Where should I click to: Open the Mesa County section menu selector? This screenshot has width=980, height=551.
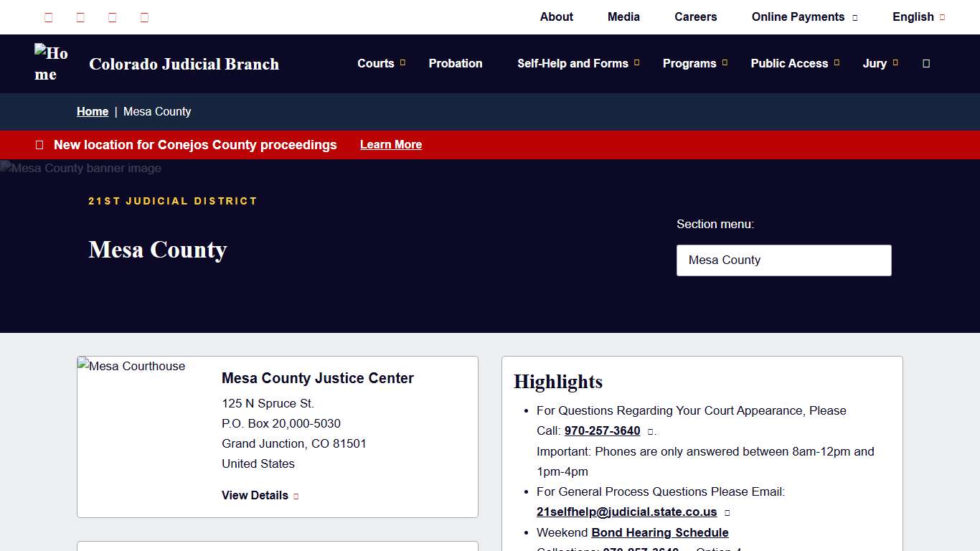[x=783, y=260]
